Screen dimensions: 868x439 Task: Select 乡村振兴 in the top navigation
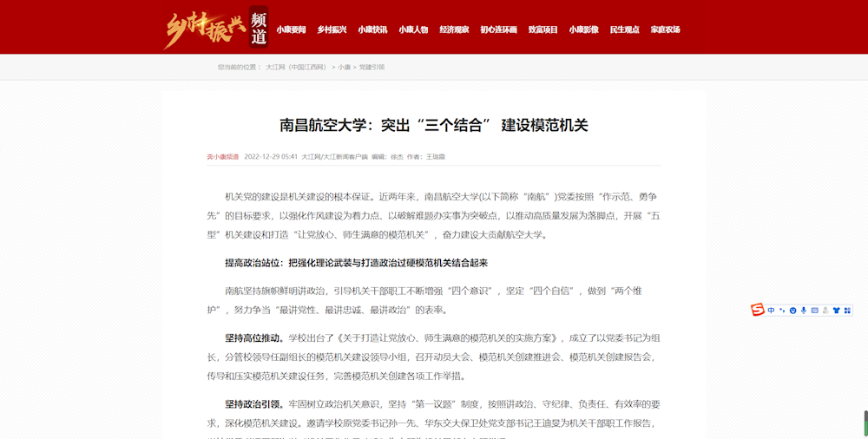pyautogui.click(x=332, y=29)
